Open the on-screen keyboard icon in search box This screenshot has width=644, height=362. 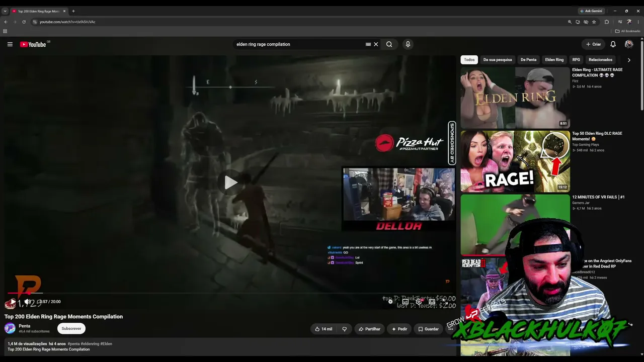pos(368,44)
